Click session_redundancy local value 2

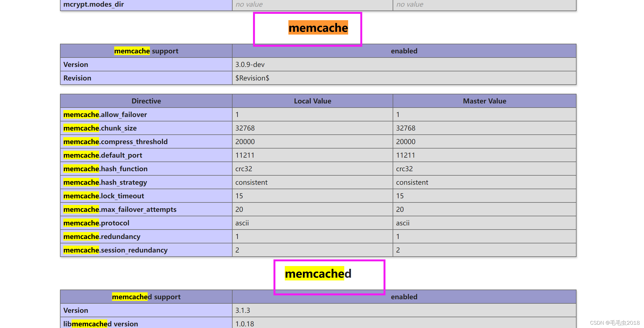point(237,250)
